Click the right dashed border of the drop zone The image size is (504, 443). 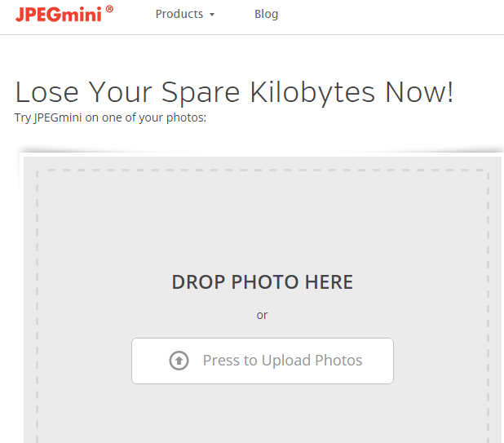tap(488, 305)
